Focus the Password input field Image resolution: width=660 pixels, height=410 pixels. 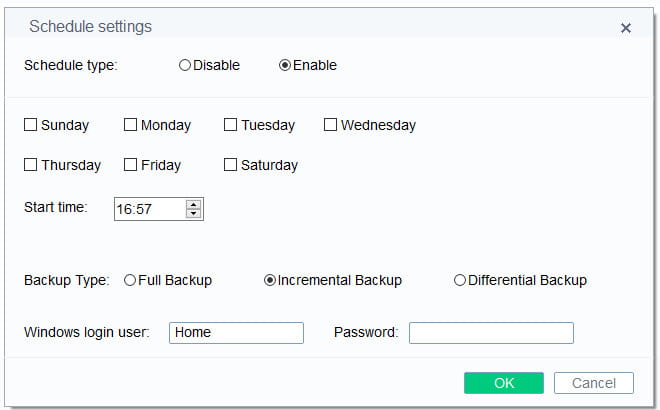[491, 333]
